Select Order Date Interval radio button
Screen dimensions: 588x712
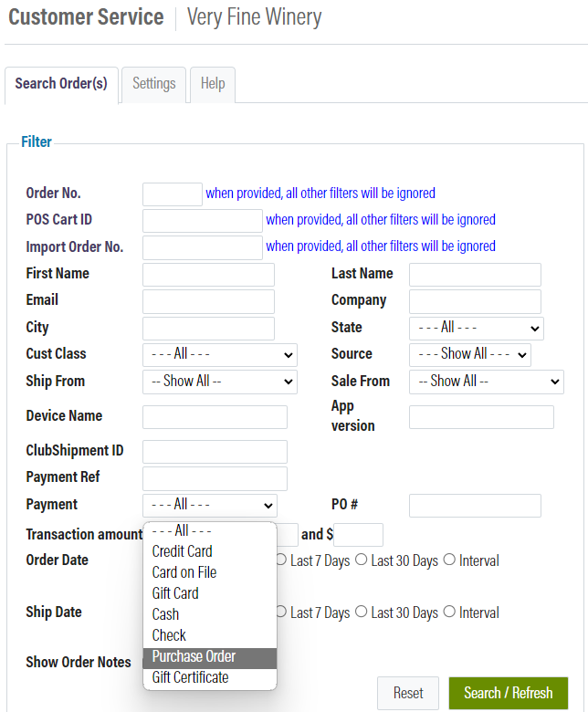(x=449, y=560)
